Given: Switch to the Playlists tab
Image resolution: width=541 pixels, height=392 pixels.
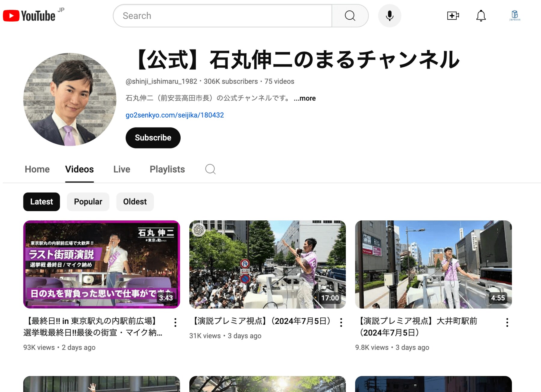Looking at the screenshot, I should [x=167, y=169].
